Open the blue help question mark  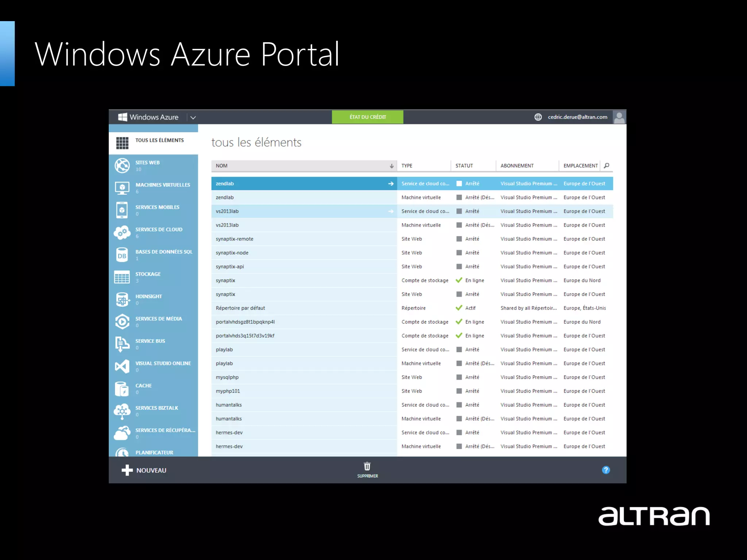(x=606, y=470)
